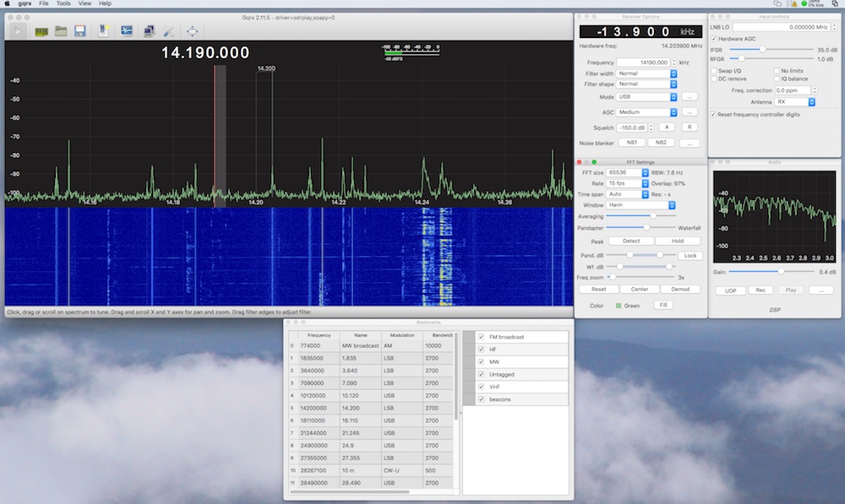Image resolution: width=845 pixels, height=504 pixels.
Task: Click NB1 noise blanker button
Action: 632,143
